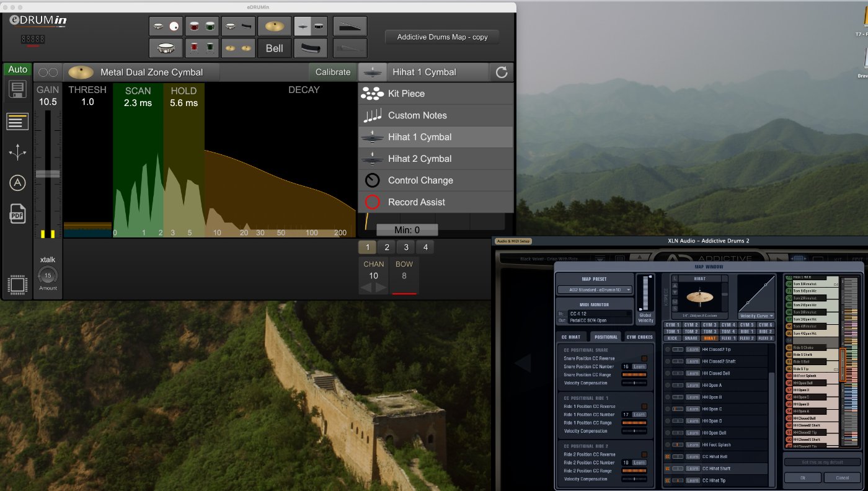Toggle the circle beside HH Foot Splash
Image resolution: width=868 pixels, height=491 pixels.
pos(668,445)
